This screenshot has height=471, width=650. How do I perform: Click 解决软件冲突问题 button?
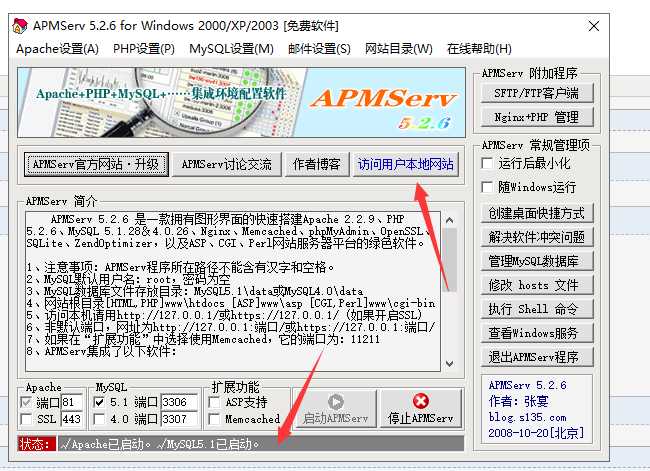coord(537,237)
